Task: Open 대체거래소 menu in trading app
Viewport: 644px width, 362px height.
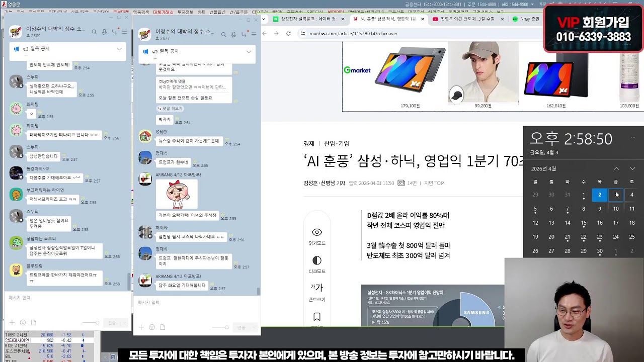Action: pyautogui.click(x=163, y=12)
